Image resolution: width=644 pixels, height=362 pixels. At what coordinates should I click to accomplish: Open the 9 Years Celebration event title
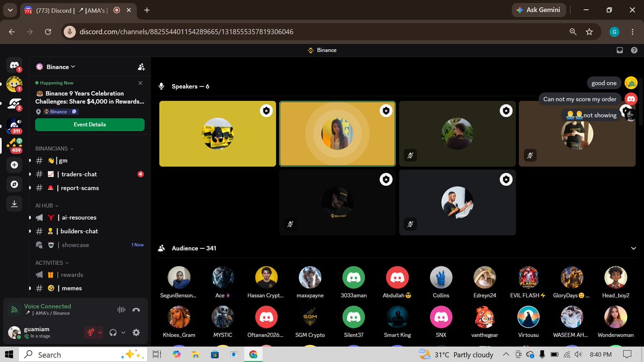[90, 97]
